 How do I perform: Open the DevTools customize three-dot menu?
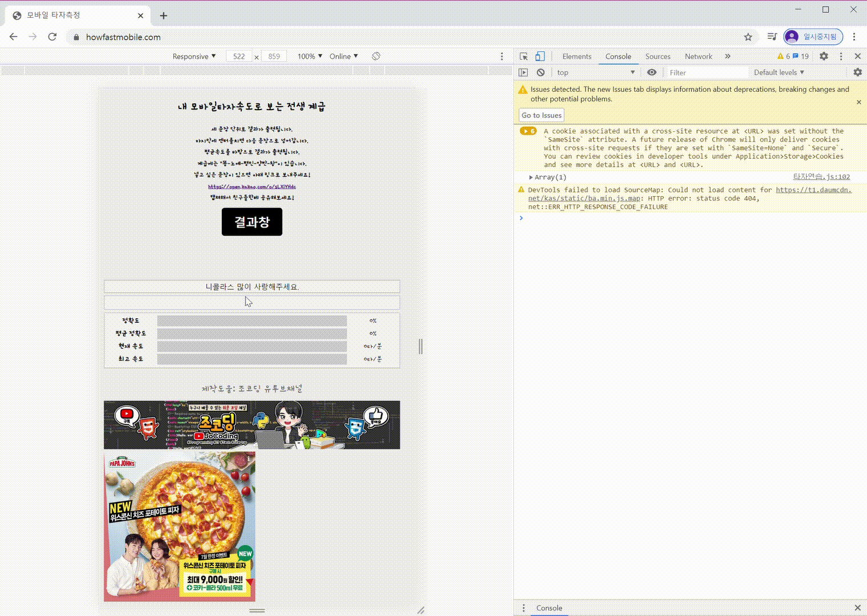pos(841,56)
